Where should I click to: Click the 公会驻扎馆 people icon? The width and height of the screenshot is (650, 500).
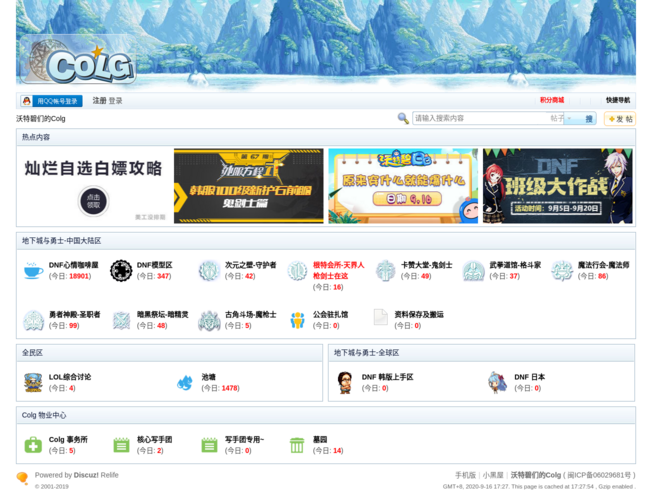click(297, 320)
